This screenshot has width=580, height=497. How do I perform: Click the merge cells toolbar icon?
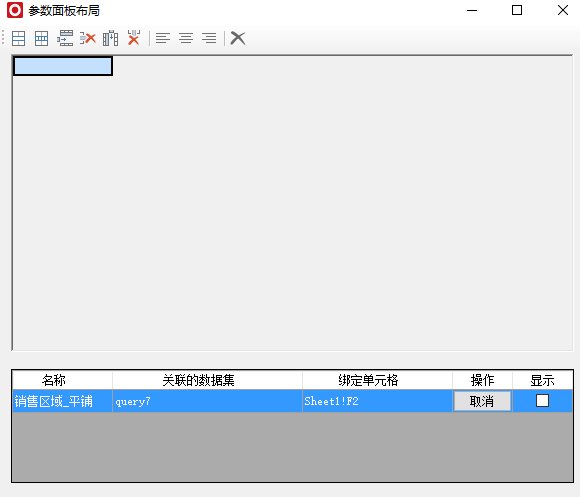(18, 38)
